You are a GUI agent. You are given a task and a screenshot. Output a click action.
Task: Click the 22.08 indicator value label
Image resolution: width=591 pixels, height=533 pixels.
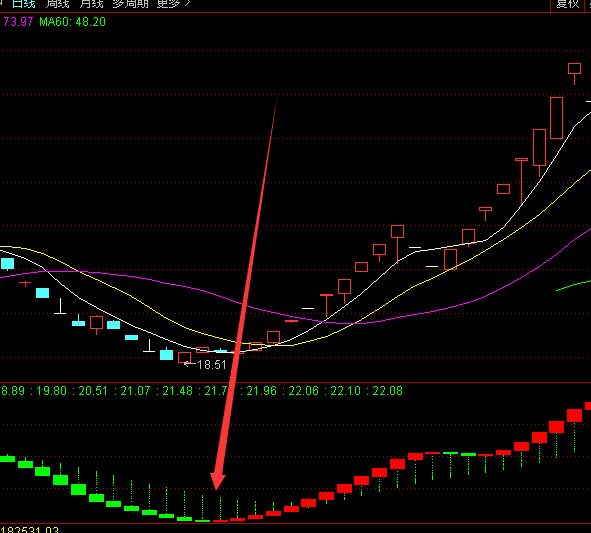[x=387, y=391]
